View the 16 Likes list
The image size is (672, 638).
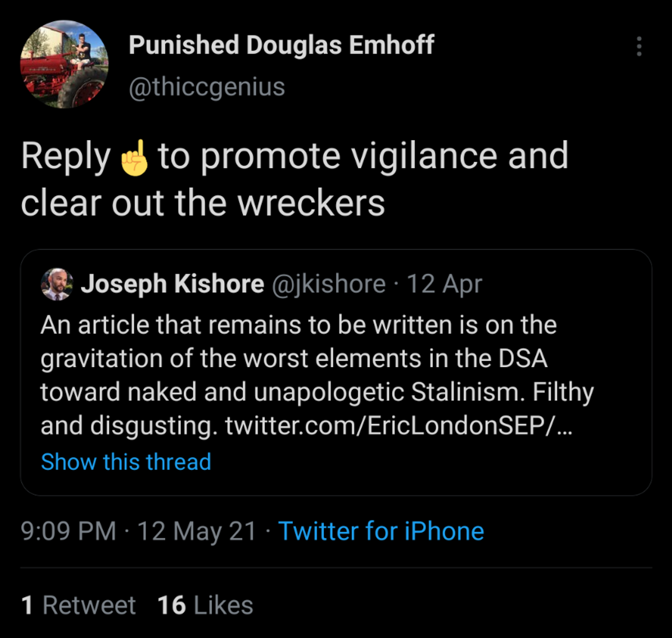point(205,605)
